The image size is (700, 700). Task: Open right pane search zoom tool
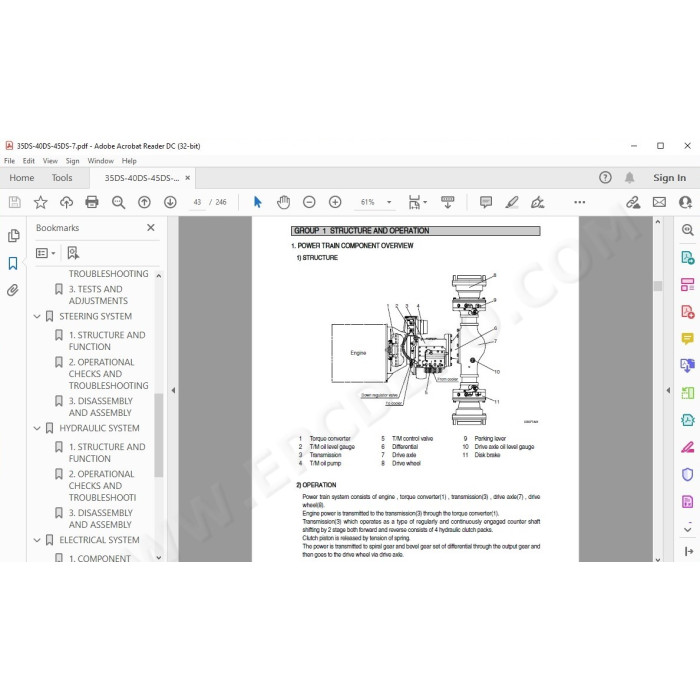pyautogui.click(x=688, y=230)
